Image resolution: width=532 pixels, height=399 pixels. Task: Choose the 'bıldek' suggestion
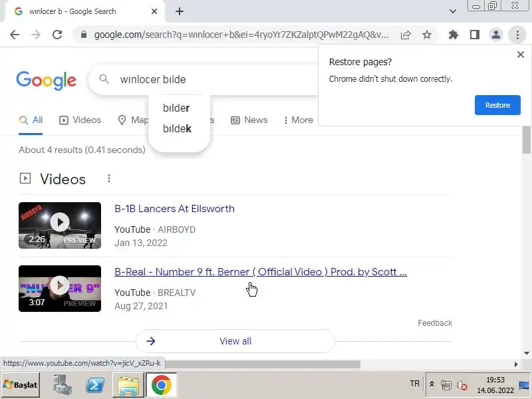[x=177, y=128]
